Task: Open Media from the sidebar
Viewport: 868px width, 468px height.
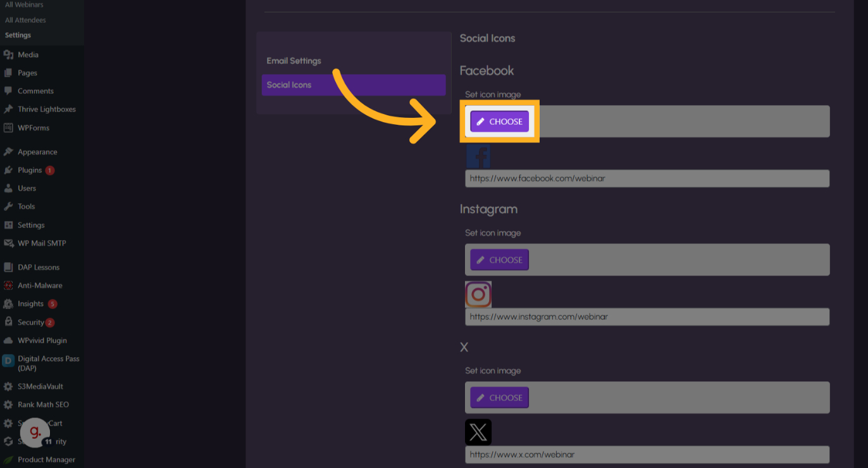Action: point(28,55)
